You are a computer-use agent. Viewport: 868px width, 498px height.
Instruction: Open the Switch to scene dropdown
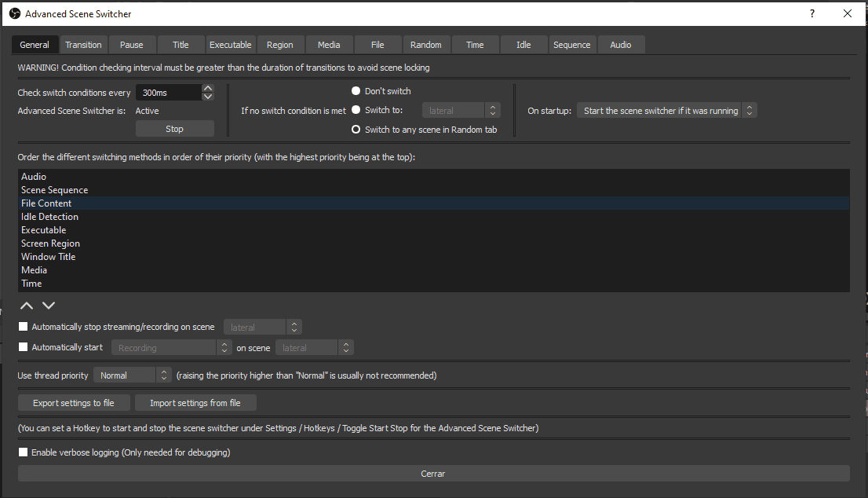(461, 110)
